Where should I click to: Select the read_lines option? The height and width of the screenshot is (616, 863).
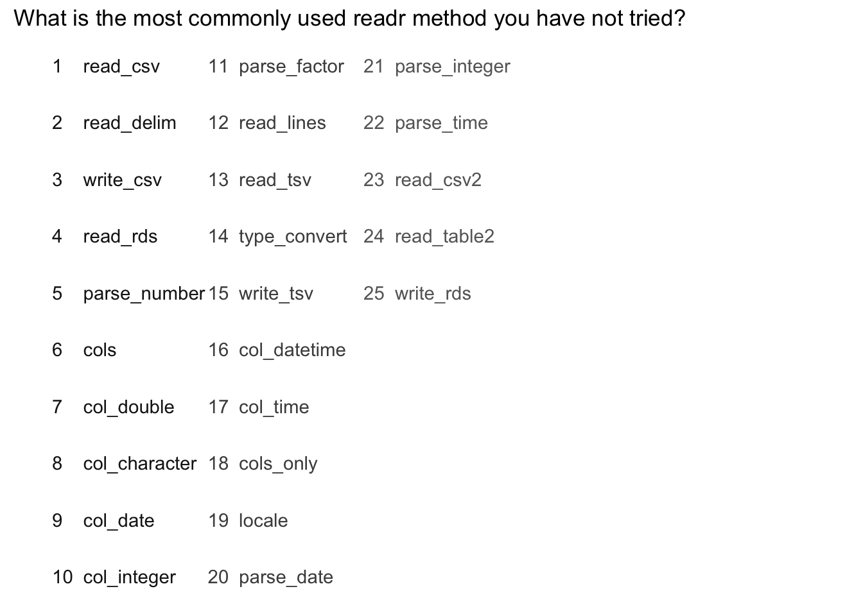point(283,123)
